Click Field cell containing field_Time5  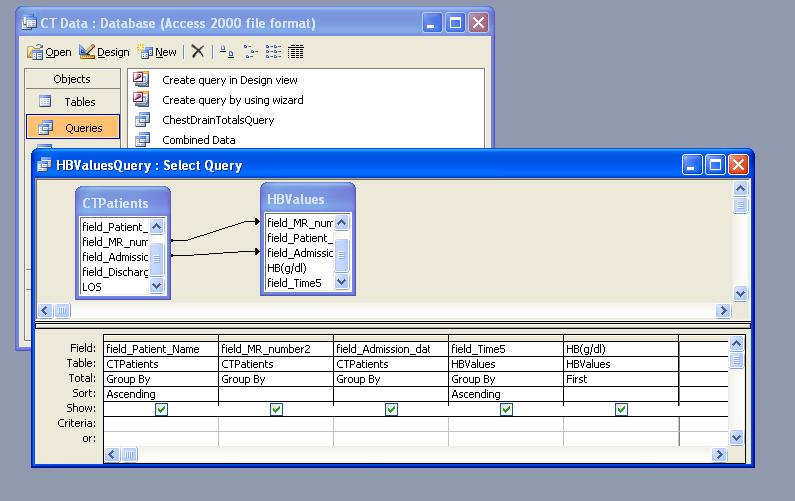coord(506,349)
